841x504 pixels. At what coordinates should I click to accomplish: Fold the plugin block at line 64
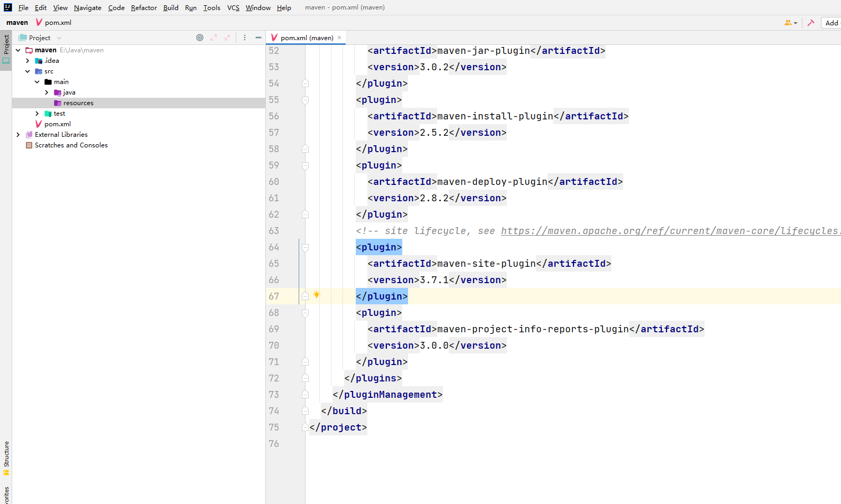click(305, 247)
